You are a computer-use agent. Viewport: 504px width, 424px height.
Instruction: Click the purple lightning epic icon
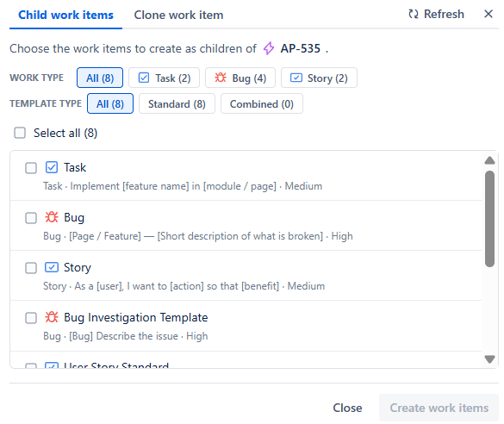(269, 48)
